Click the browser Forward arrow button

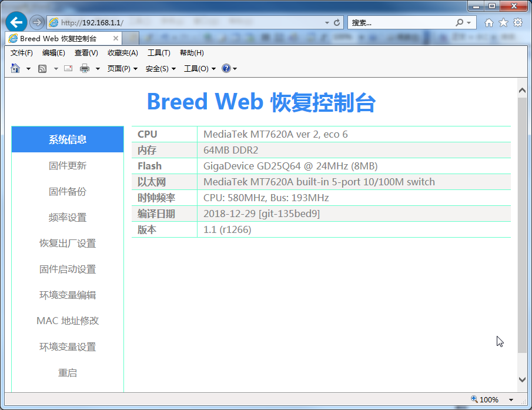[x=36, y=22]
